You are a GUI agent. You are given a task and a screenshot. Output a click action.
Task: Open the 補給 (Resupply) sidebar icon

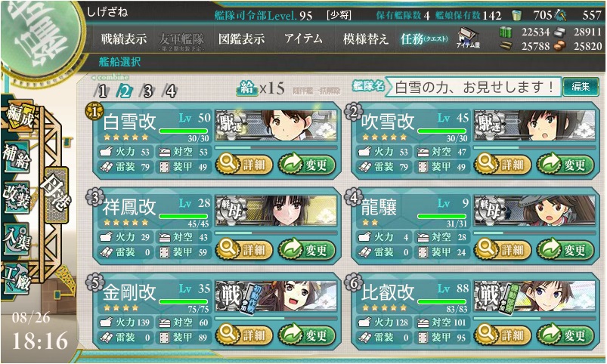click(x=17, y=156)
